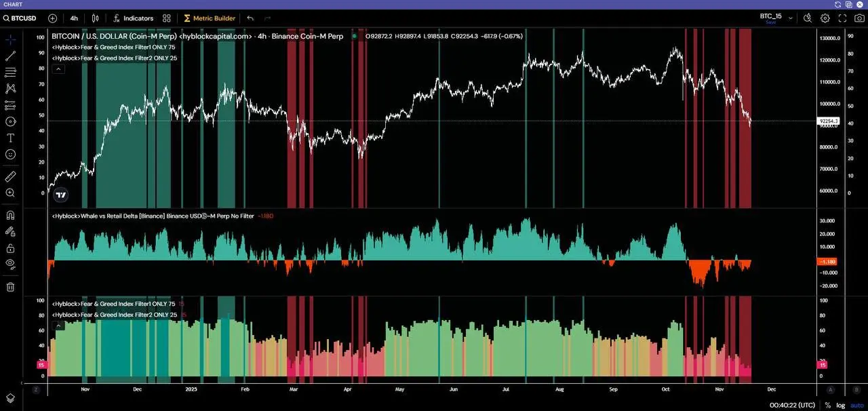Change the candlestick chart style
868x411 pixels.
(x=96, y=18)
